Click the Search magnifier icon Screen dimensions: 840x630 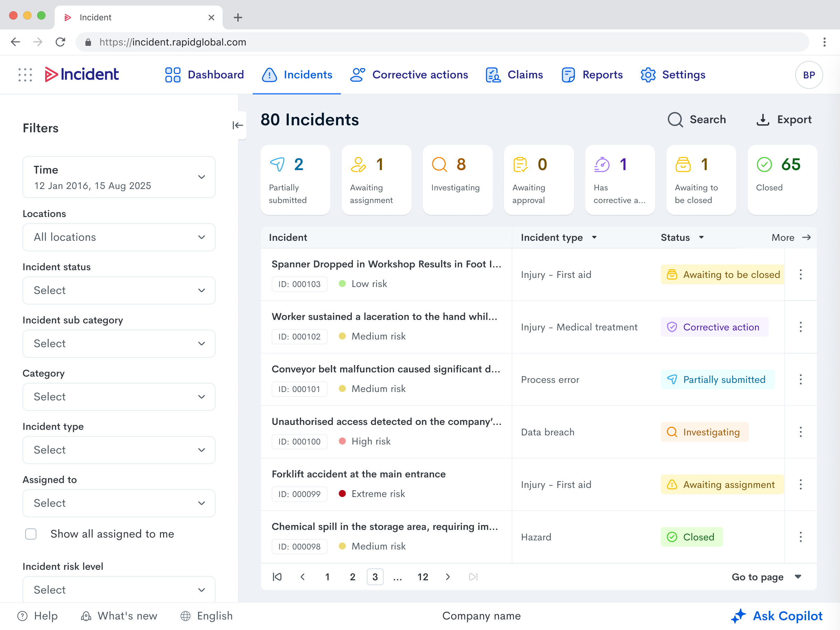point(675,120)
